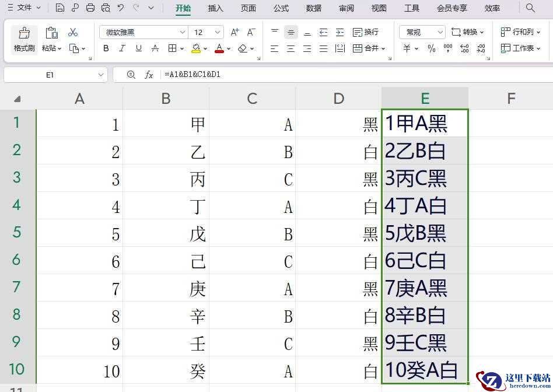Toggle Italic formatting
Viewport: 553px width, 392px height.
[x=122, y=48]
